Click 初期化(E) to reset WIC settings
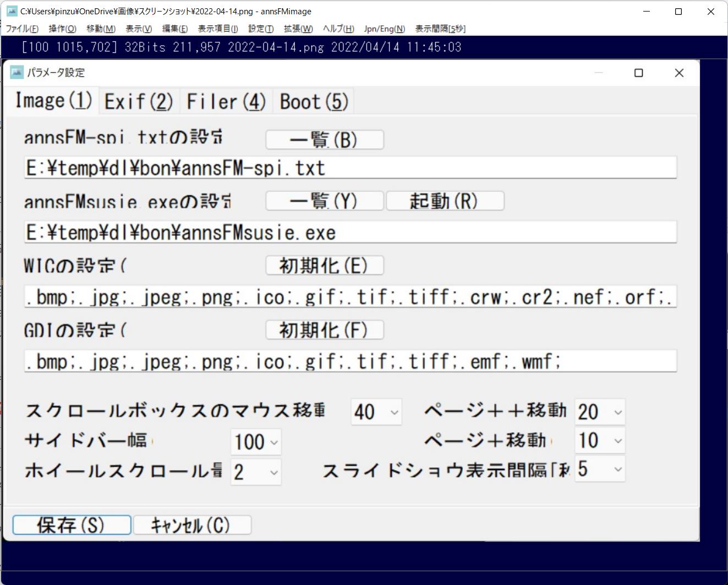 coord(325,266)
